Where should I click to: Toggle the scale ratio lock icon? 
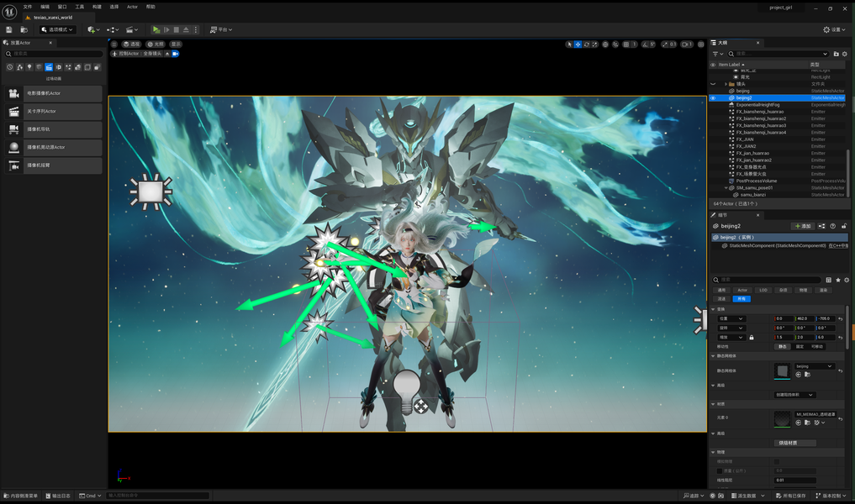point(752,338)
